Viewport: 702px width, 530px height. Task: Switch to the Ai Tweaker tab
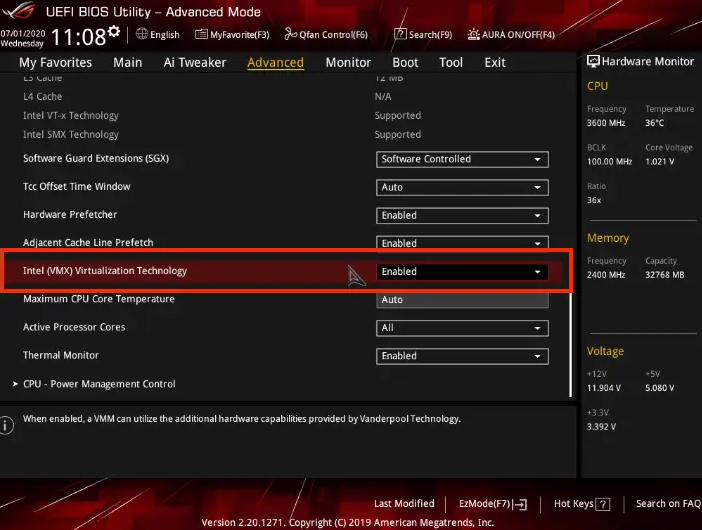coord(195,63)
